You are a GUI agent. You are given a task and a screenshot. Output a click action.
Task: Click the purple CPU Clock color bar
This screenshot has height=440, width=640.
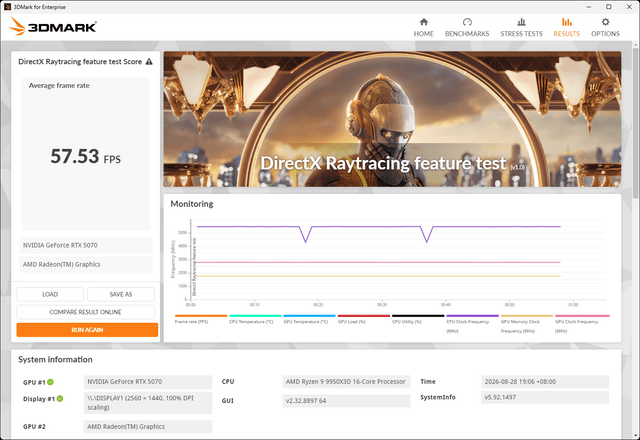pyautogui.click(x=472, y=316)
